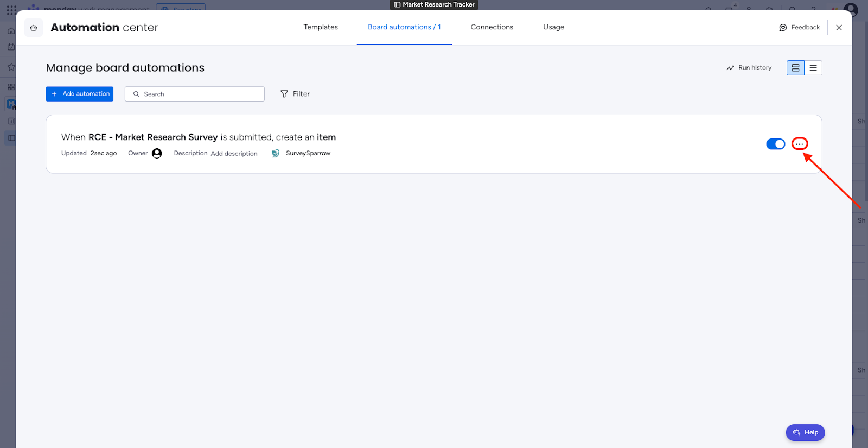Click the Feedback button

tap(799, 28)
